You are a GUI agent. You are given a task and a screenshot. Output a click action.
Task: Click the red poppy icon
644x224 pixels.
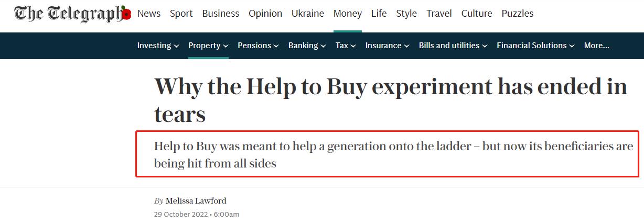(126, 14)
